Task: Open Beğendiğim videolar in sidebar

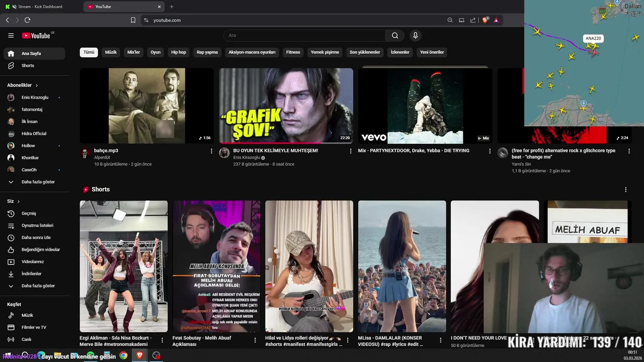Action: 34,249
